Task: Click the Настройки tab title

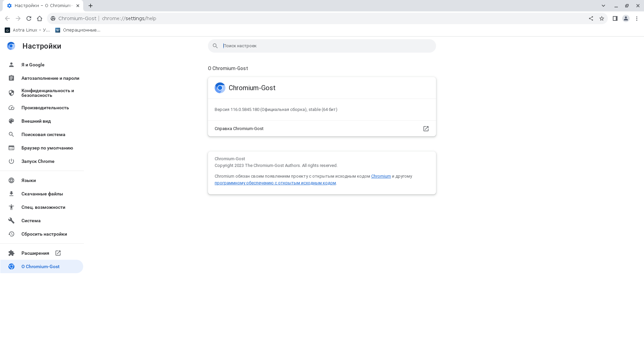Action: [44, 6]
